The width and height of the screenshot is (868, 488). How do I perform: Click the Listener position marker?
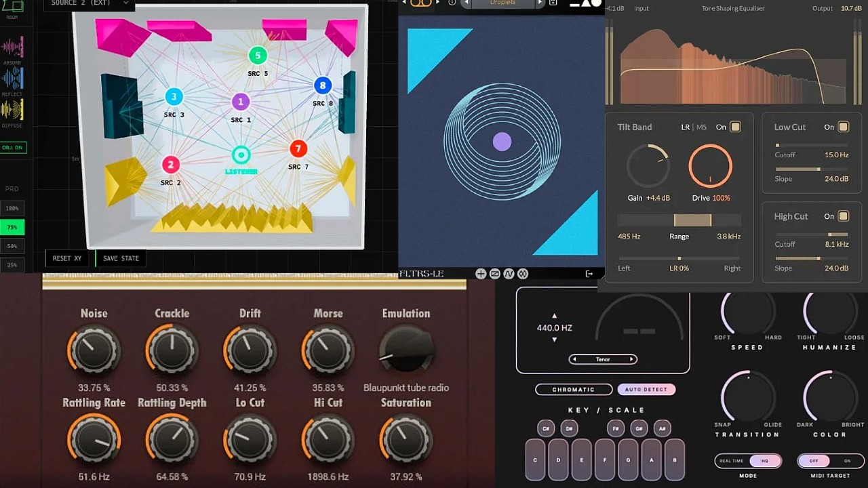(x=241, y=155)
